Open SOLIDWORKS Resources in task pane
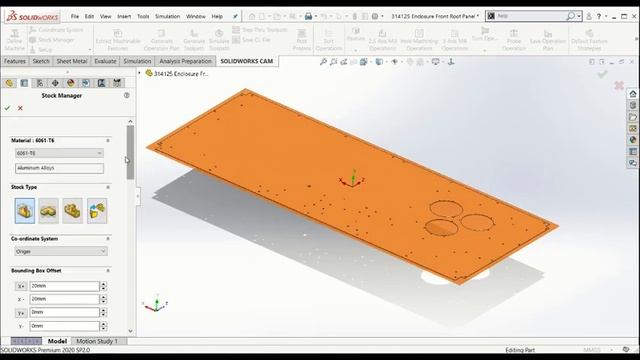Screen dimensions: 640x360 (x=633, y=94)
